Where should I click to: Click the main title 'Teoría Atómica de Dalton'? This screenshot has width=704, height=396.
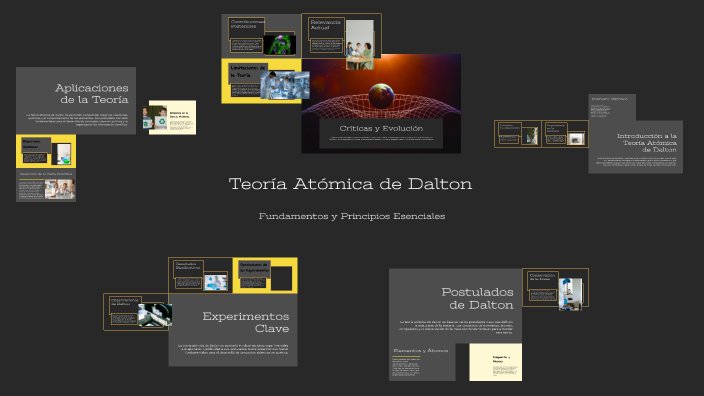point(350,184)
